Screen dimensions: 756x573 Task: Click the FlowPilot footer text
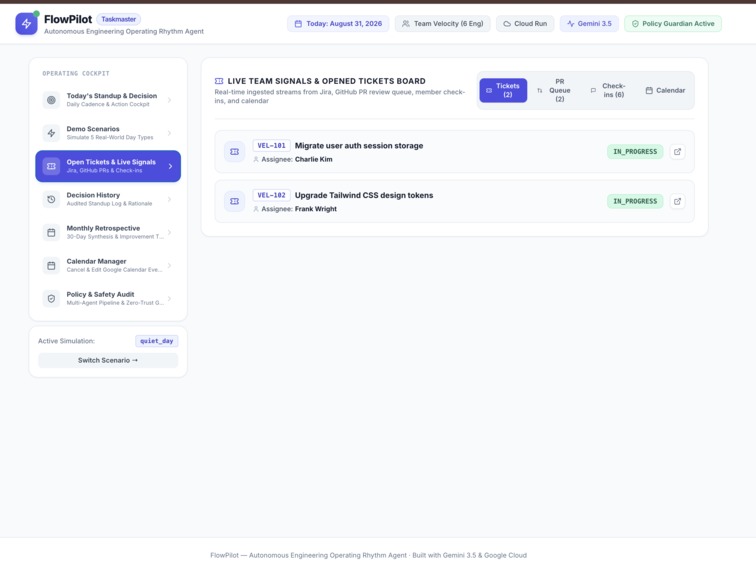(368, 555)
